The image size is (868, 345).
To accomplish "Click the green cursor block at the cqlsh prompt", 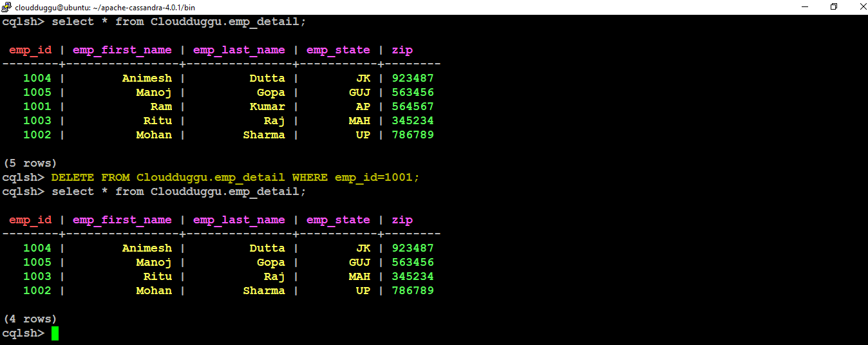I will (x=55, y=333).
